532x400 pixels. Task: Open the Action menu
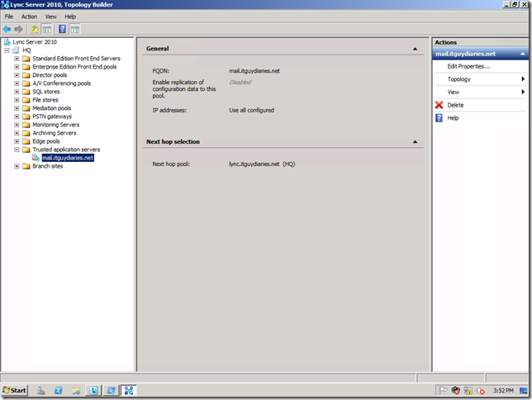click(x=29, y=17)
